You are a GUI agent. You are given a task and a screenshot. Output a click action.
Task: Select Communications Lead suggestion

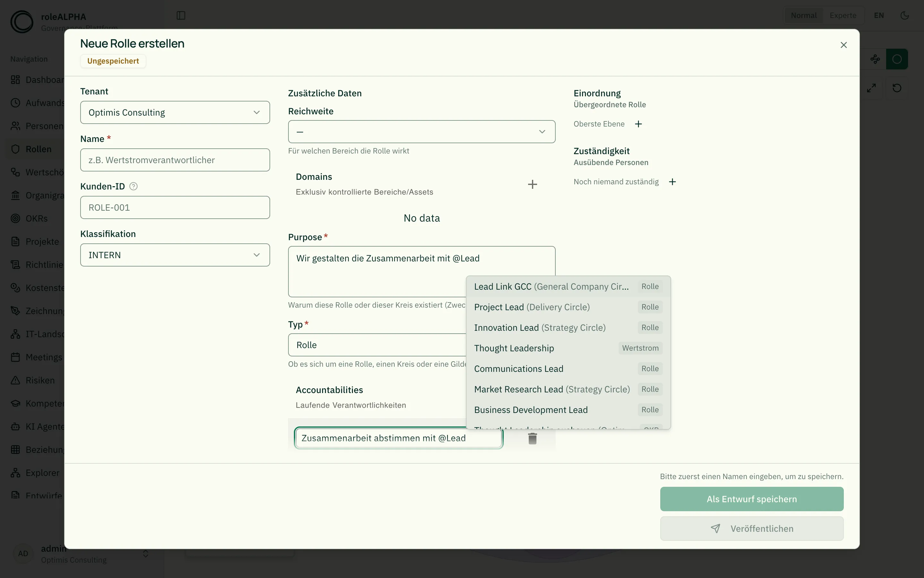coord(568,369)
